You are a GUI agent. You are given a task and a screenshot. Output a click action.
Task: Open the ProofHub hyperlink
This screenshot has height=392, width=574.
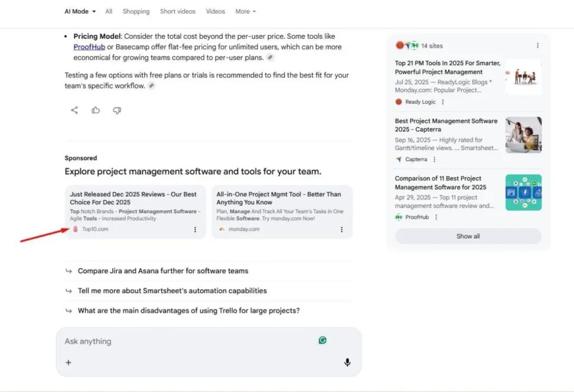click(x=89, y=47)
